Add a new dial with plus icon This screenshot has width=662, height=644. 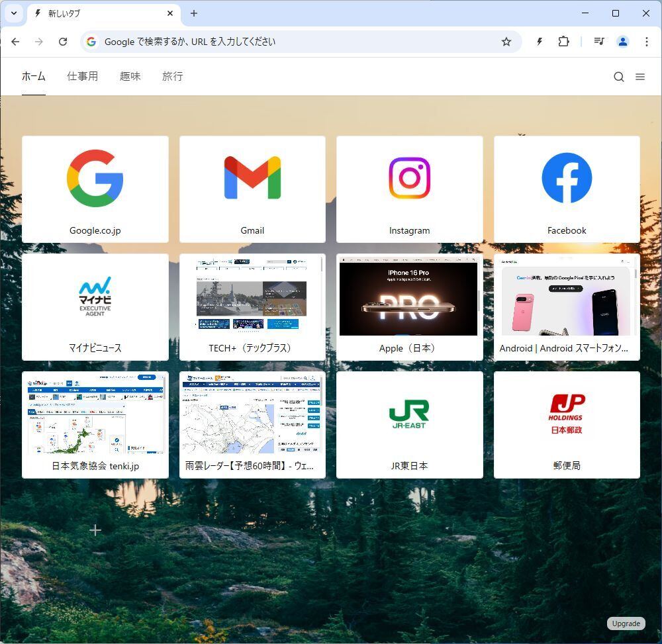95,530
